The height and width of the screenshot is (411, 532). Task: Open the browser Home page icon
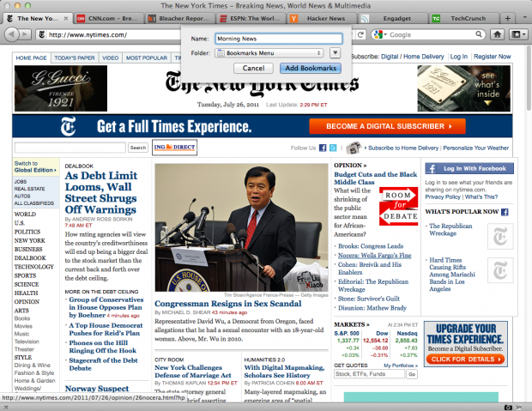(x=499, y=34)
